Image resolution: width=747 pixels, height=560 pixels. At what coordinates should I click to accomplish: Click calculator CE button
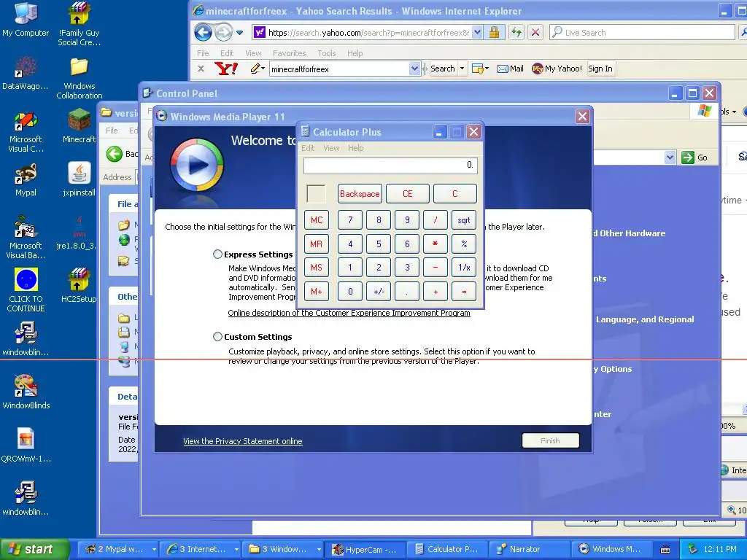click(407, 194)
